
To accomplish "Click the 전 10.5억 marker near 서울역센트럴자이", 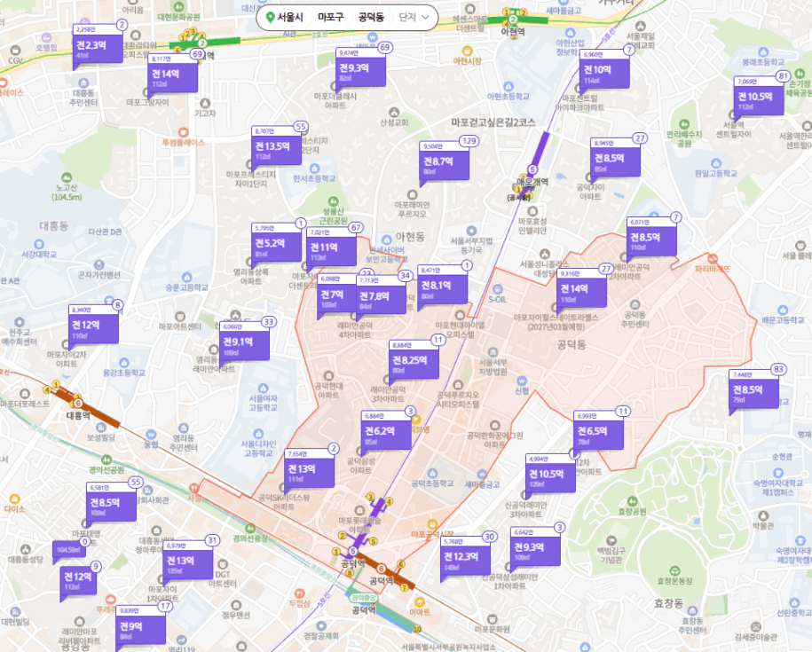I will 759,98.
